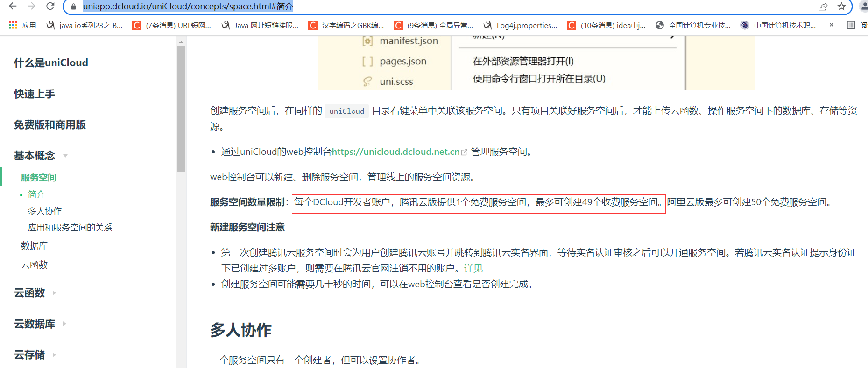Click 在外部资源管理器打开(I) in the image
Screen dimensions: 868x368
[x=523, y=61]
